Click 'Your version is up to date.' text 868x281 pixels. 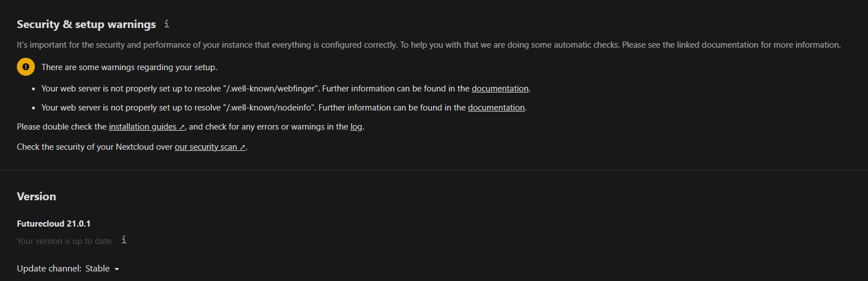click(x=65, y=241)
